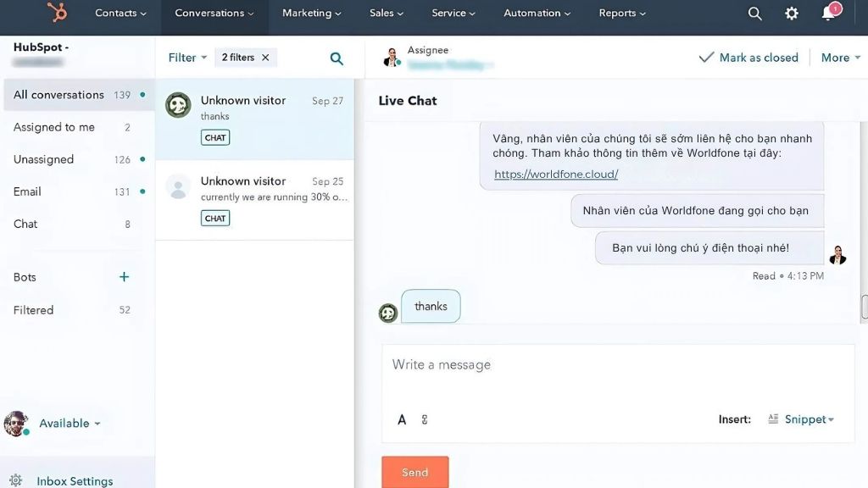Open Inbox Settings link
Screen dimensions: 868x488
pyautogui.click(x=75, y=481)
